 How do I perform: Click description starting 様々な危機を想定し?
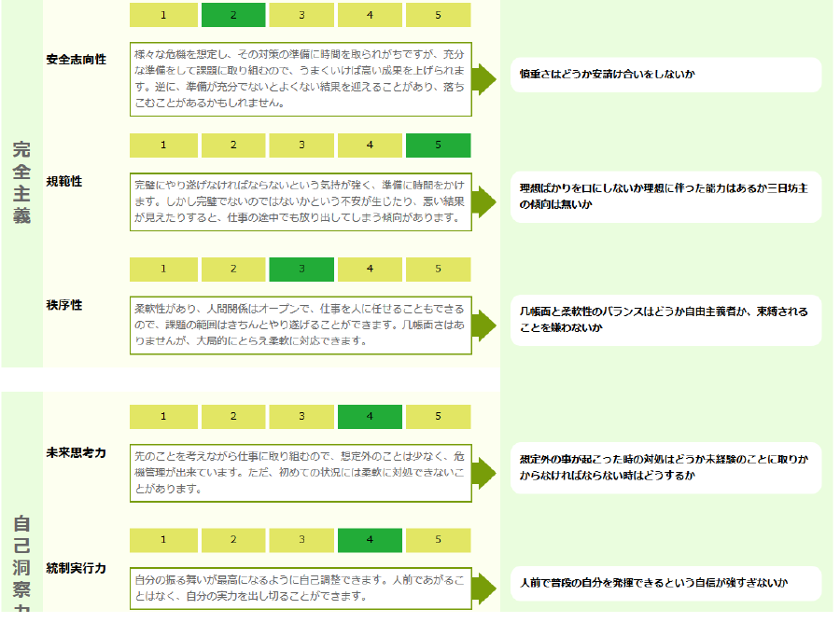(301, 79)
